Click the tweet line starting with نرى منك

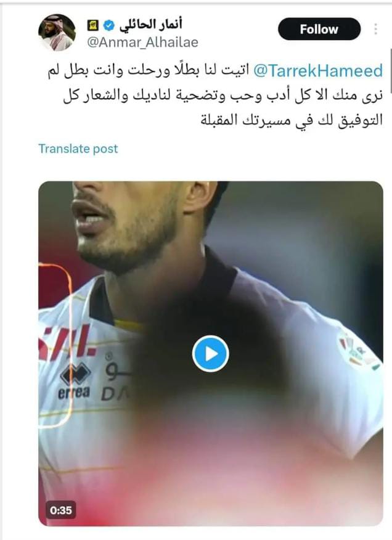pos(223,96)
